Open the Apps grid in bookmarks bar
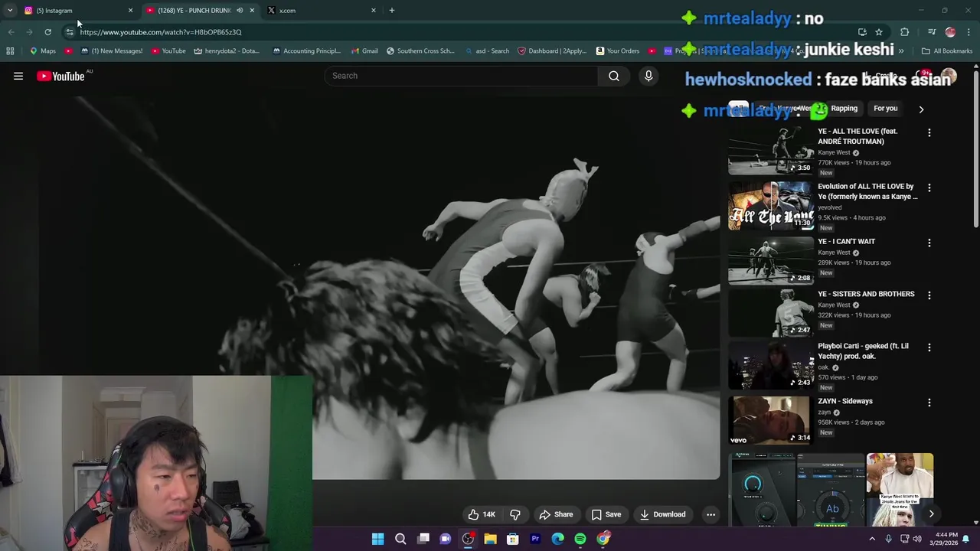The image size is (980, 551). point(10,51)
